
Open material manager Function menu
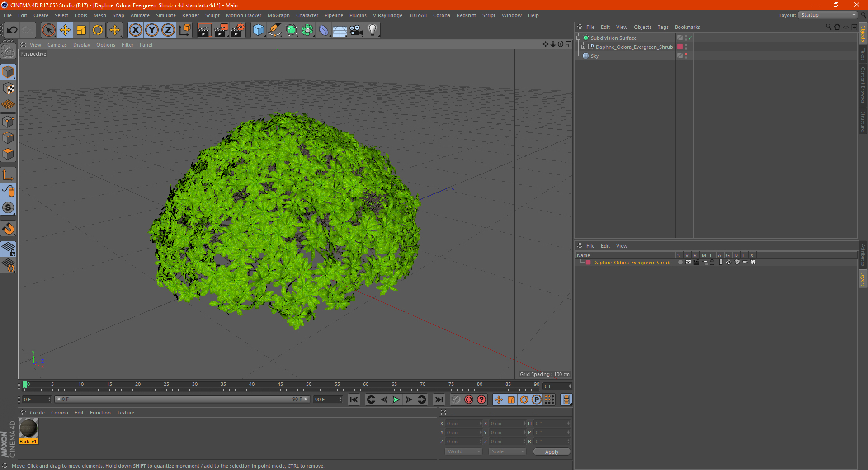click(100, 413)
